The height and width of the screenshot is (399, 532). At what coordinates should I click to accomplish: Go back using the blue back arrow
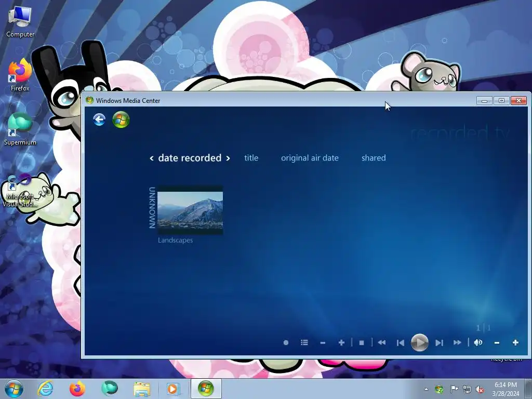pos(99,120)
